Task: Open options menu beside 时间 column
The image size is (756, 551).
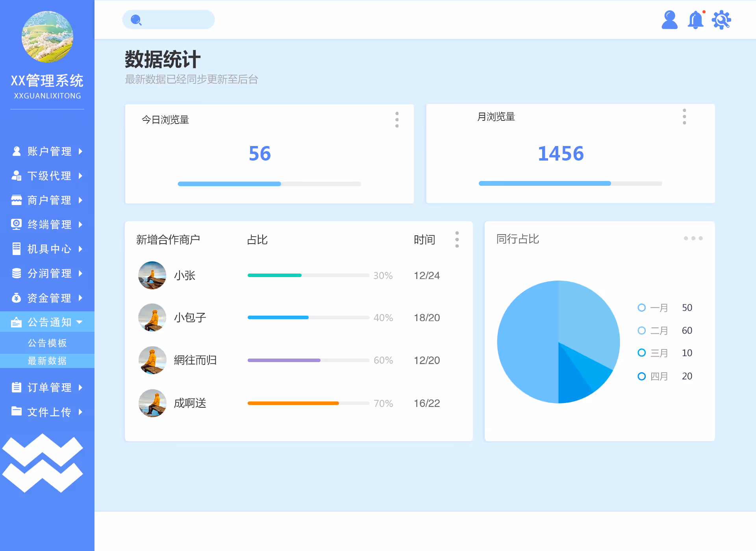Action: tap(457, 239)
